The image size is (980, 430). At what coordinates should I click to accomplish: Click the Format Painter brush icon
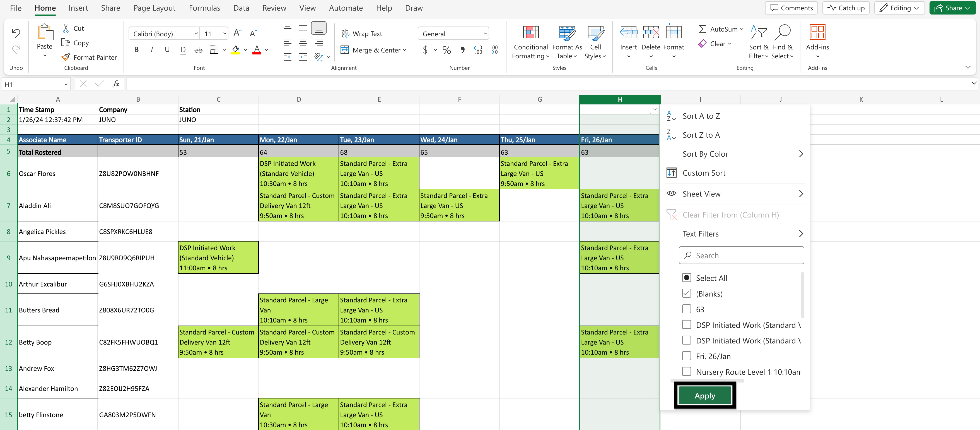66,57
